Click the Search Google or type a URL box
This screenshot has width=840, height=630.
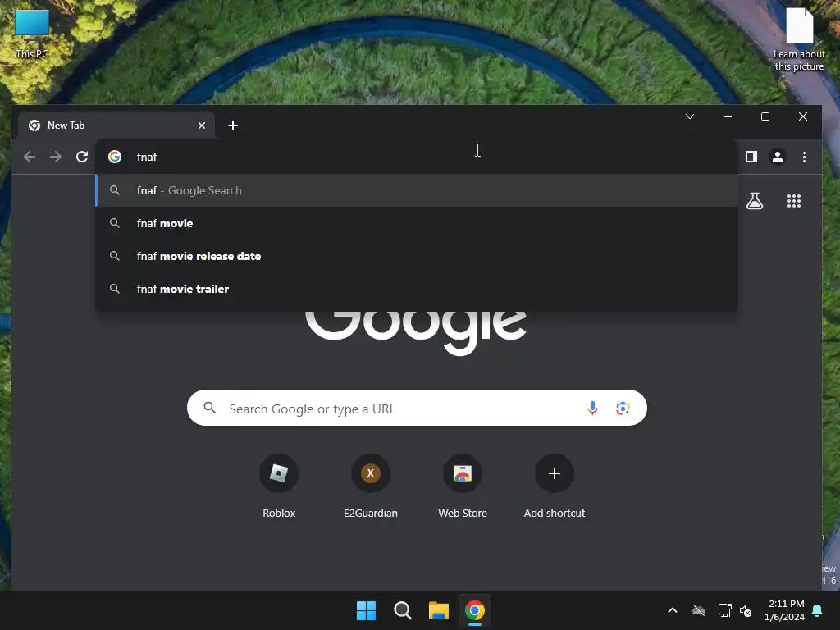point(417,409)
